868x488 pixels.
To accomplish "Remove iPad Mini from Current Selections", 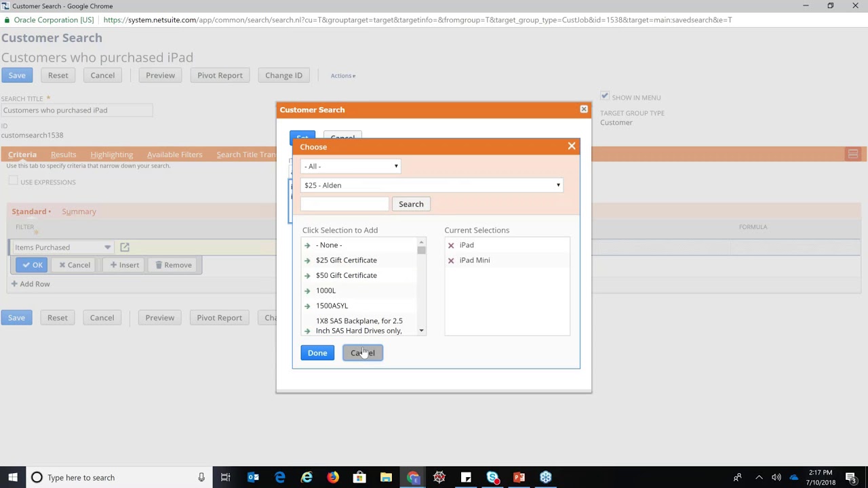I will pos(451,260).
